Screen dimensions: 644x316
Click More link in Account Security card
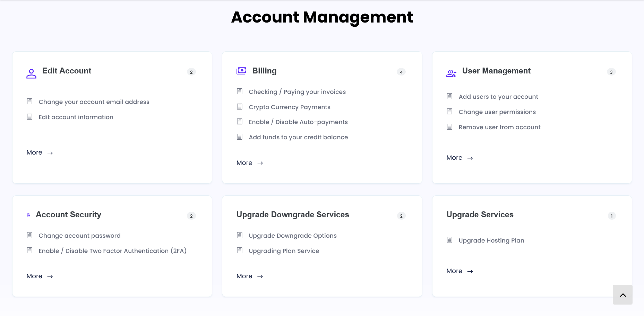pos(40,276)
